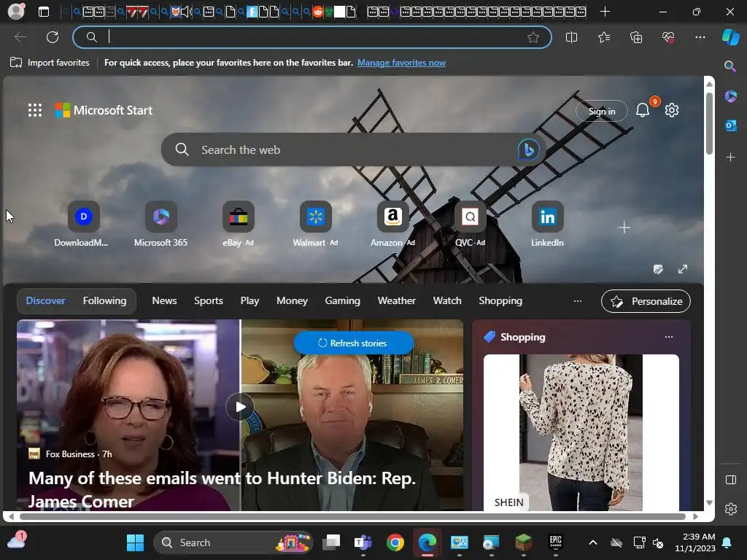Screen dimensions: 747x560
Task: Edit background image icon
Action: pyautogui.click(x=658, y=270)
